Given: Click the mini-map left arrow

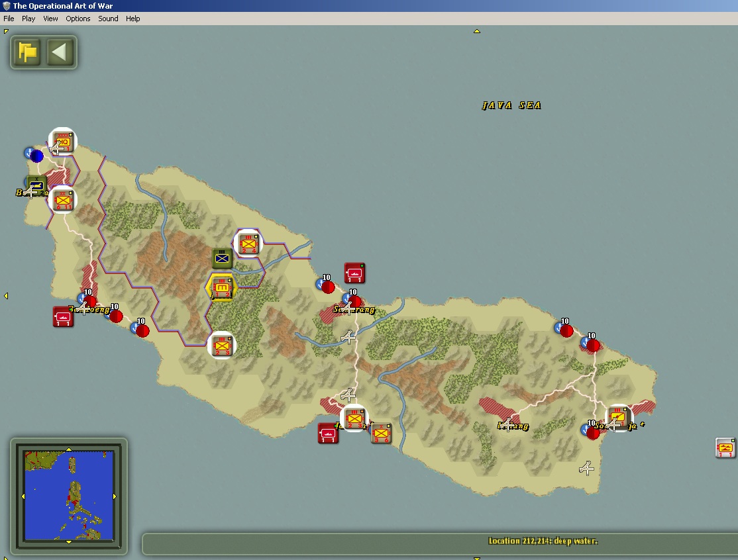Looking at the screenshot, I should tap(23, 496).
